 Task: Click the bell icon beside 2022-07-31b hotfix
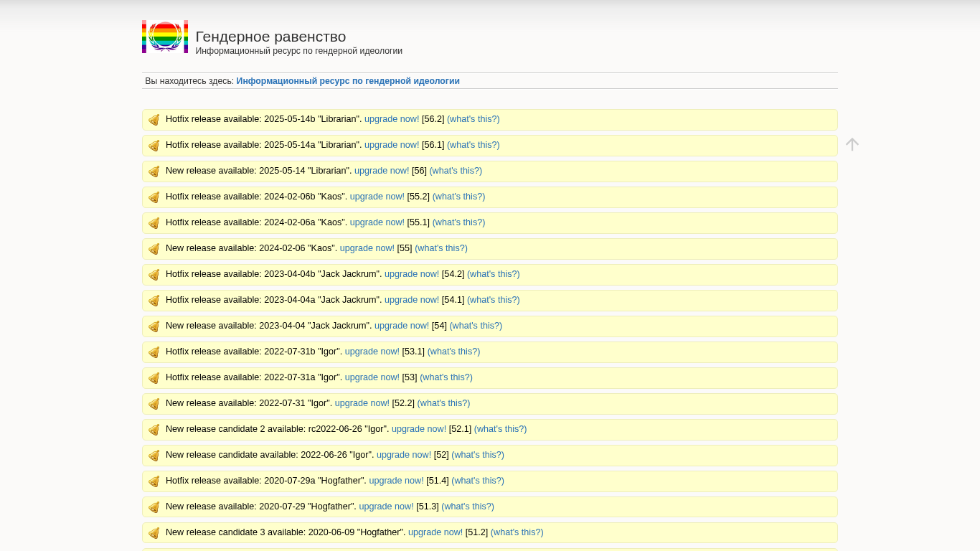pyautogui.click(x=154, y=352)
